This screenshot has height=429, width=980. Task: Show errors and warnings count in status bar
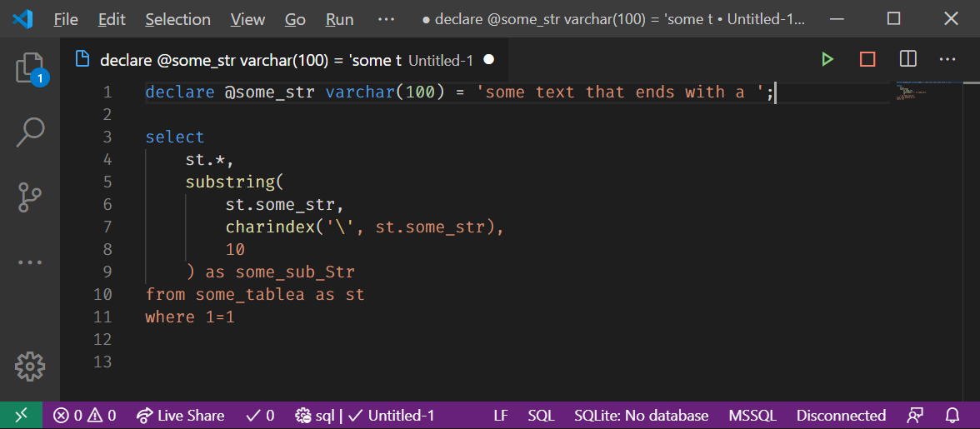84,416
